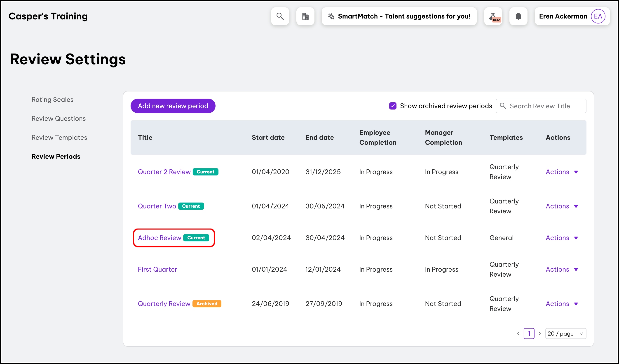Screen dimensions: 619x364
Task: Click Add new review period button
Action: (x=173, y=106)
